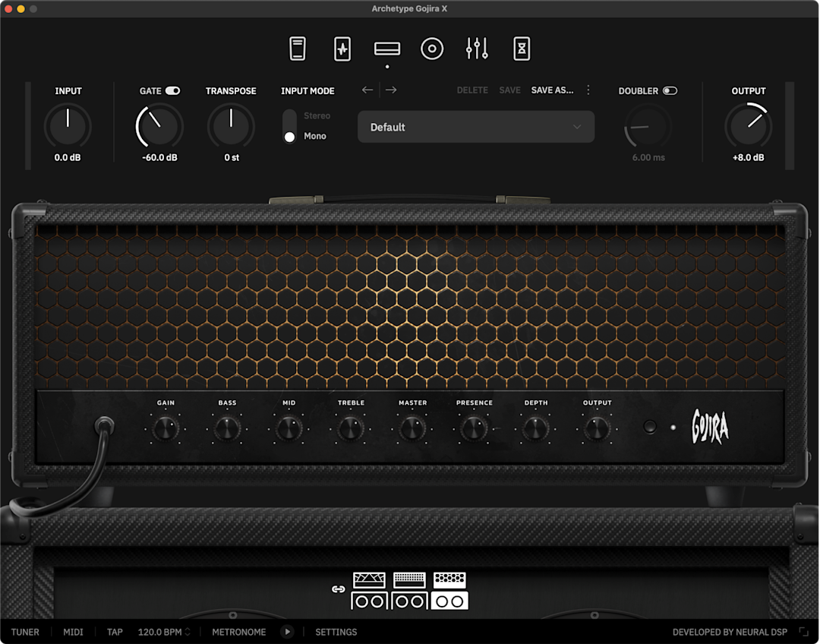This screenshot has height=644, width=820.
Task: Open the Default preset dropdown
Action: (x=475, y=127)
